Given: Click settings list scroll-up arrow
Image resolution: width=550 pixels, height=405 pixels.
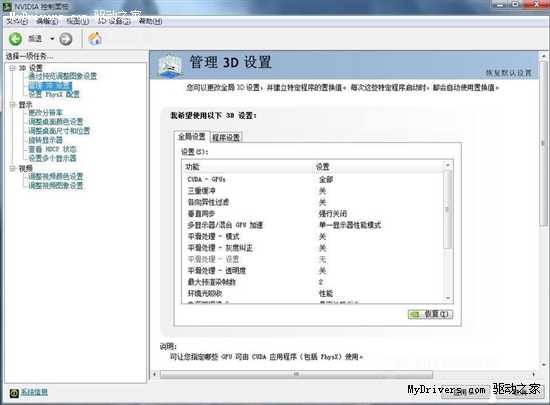Looking at the screenshot, I should click(448, 165).
